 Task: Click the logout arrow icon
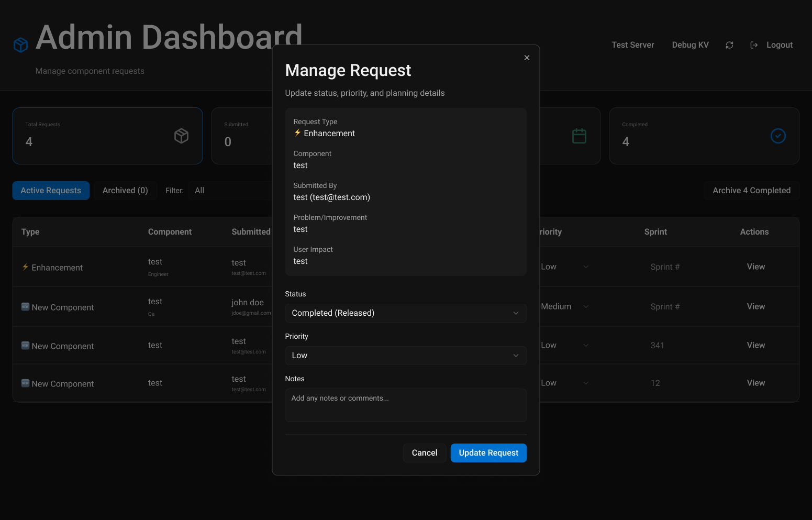click(754, 45)
